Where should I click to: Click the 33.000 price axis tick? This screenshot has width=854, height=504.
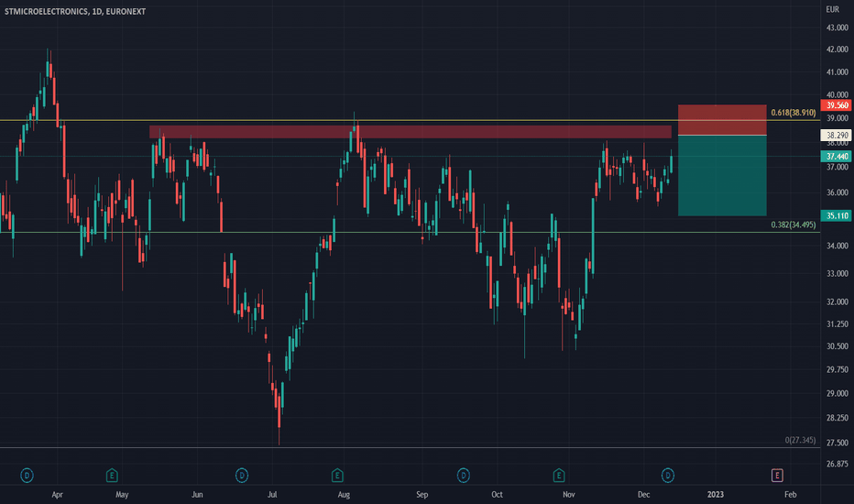[838, 273]
